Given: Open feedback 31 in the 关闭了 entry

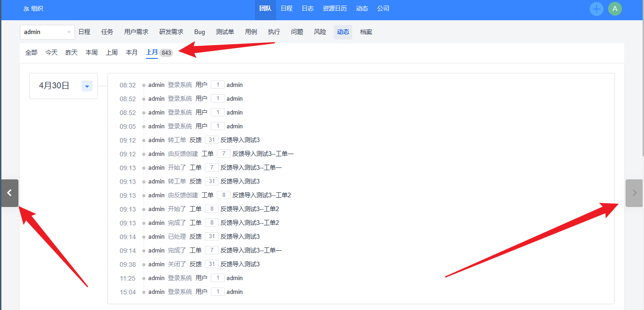Looking at the screenshot, I should click(212, 264).
